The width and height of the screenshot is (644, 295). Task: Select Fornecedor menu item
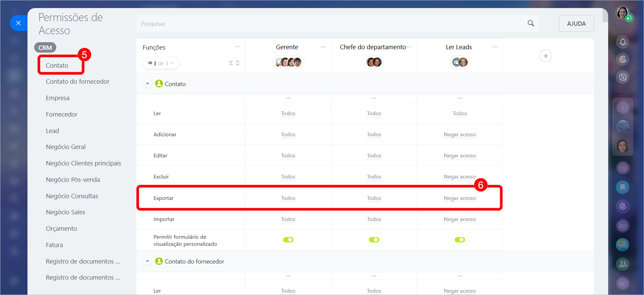[x=61, y=114]
